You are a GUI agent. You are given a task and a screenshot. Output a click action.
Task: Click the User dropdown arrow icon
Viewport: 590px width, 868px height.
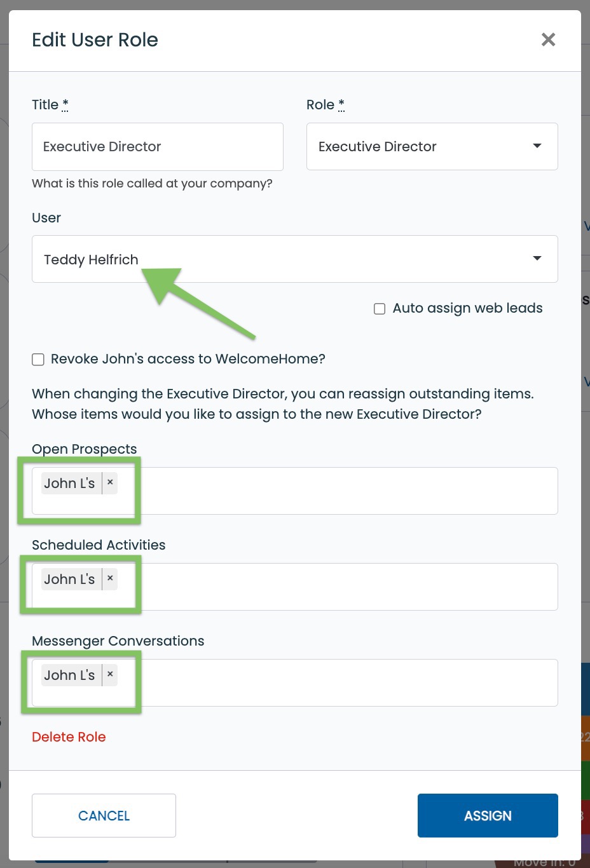point(537,259)
